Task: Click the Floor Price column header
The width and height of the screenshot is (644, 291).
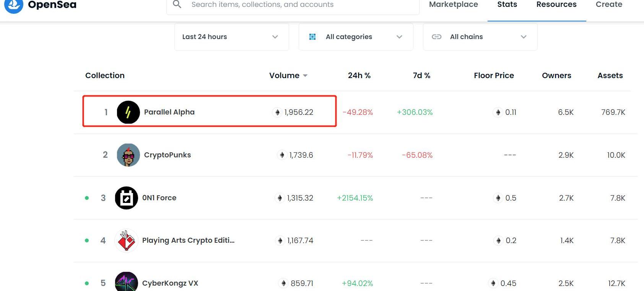Action: coord(493,75)
